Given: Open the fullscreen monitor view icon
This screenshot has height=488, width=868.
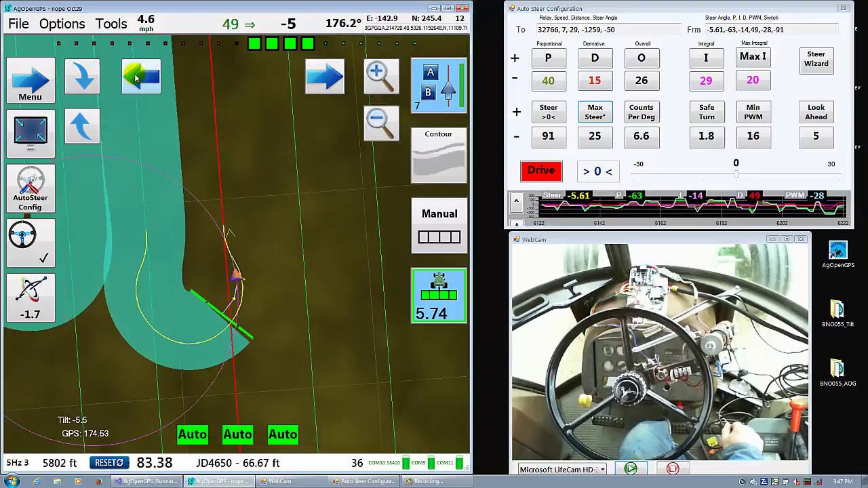Looking at the screenshot, I should [x=31, y=133].
